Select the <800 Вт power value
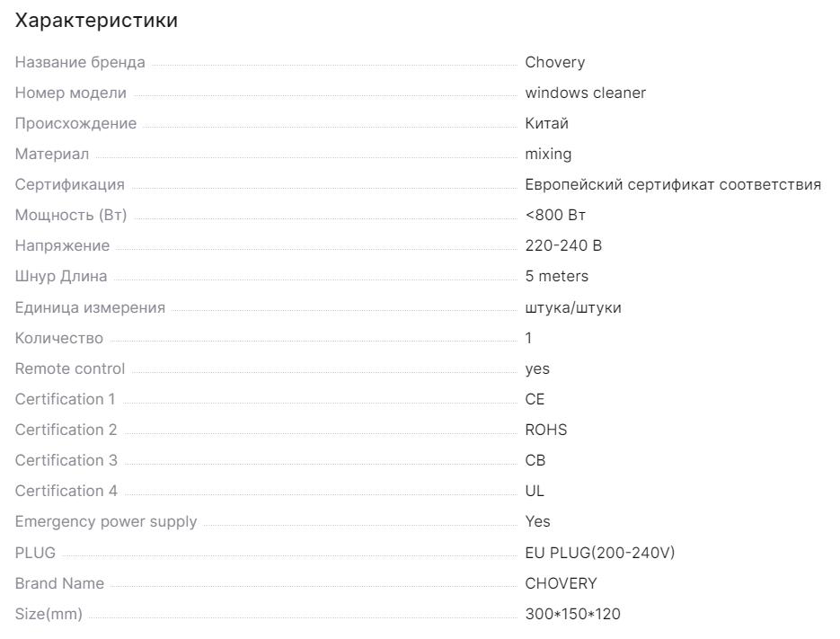Screen dimensions: 840x639 point(555,215)
